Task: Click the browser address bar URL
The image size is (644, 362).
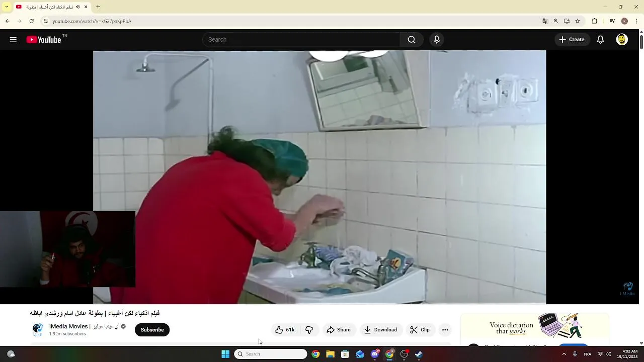Action: (x=92, y=21)
